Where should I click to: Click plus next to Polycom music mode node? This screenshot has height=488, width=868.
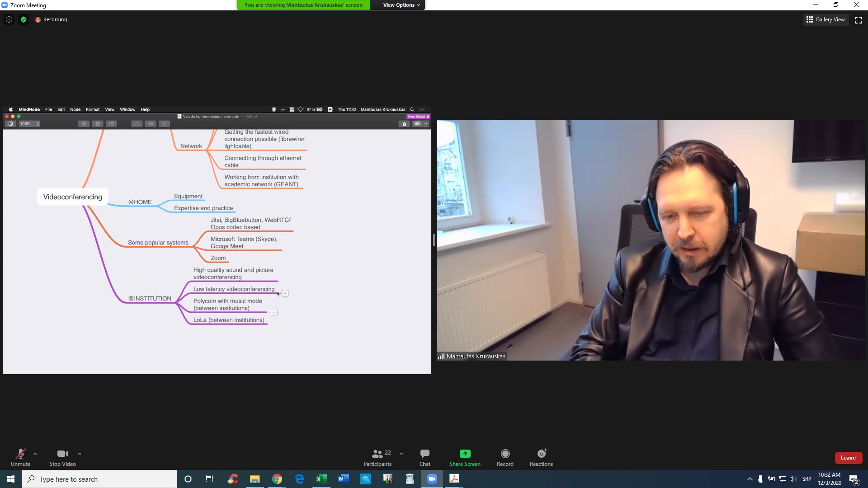pyautogui.click(x=274, y=312)
